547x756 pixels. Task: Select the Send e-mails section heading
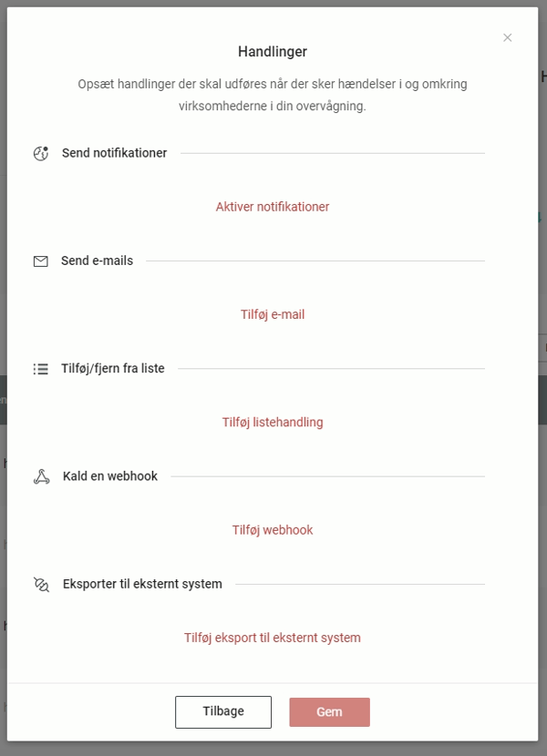coord(97,261)
